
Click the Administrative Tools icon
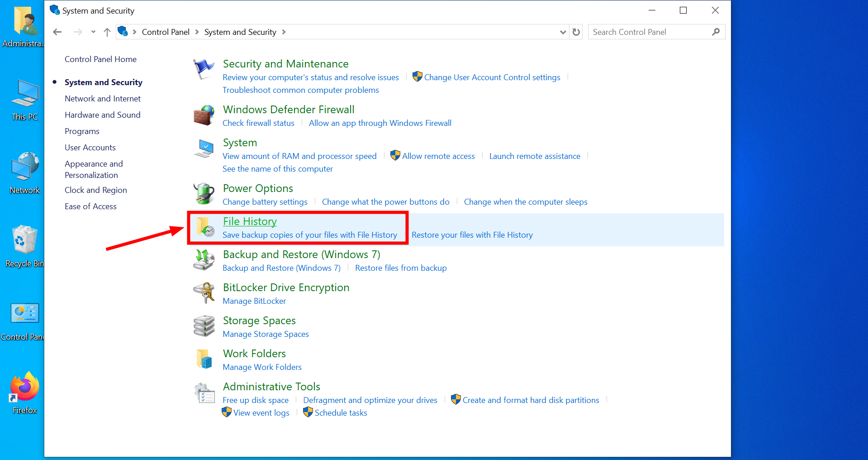pyautogui.click(x=204, y=393)
